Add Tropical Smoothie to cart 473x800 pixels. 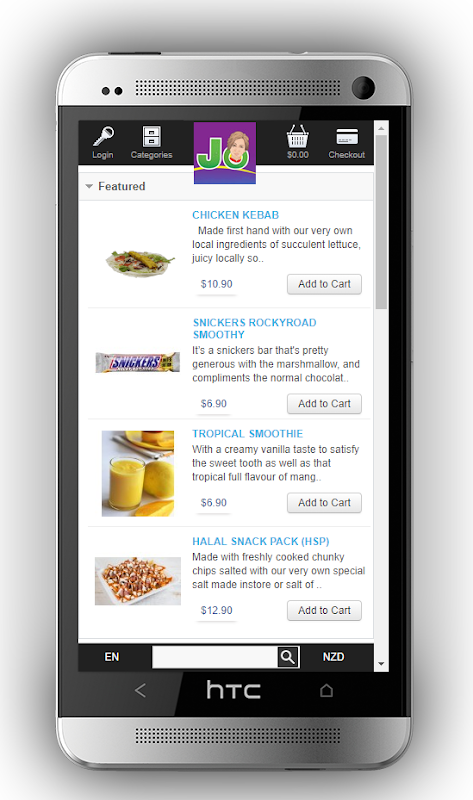(x=324, y=503)
